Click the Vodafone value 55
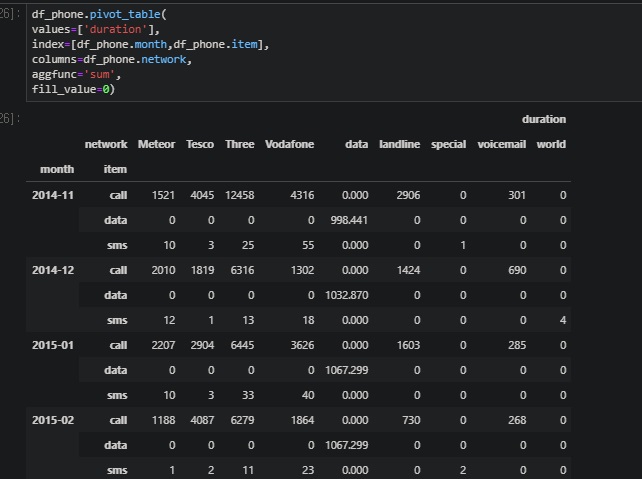This screenshot has width=642, height=479. (308, 245)
